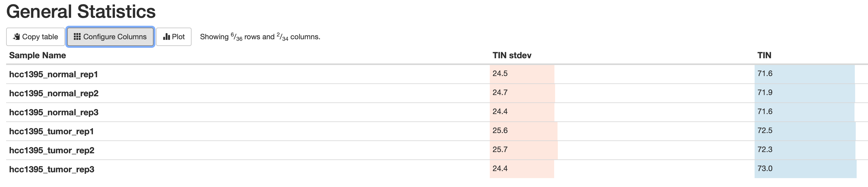Sort by the TIN stdev column header
This screenshot has width=868, height=187.
pyautogui.click(x=512, y=55)
